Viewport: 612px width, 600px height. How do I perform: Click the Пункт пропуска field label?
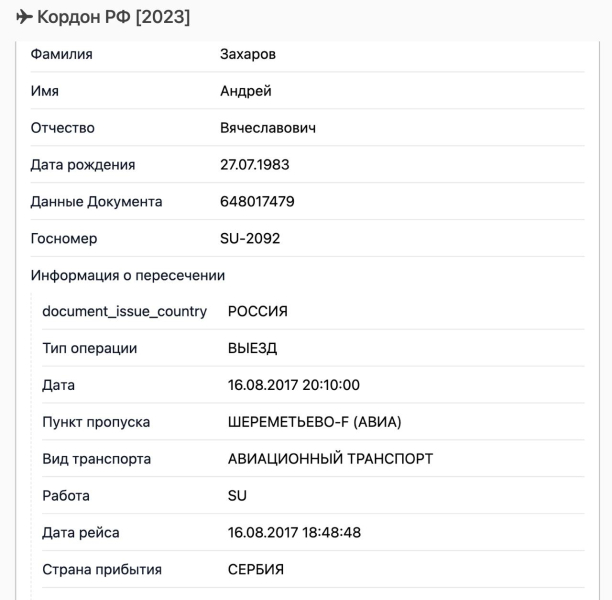pos(96,422)
